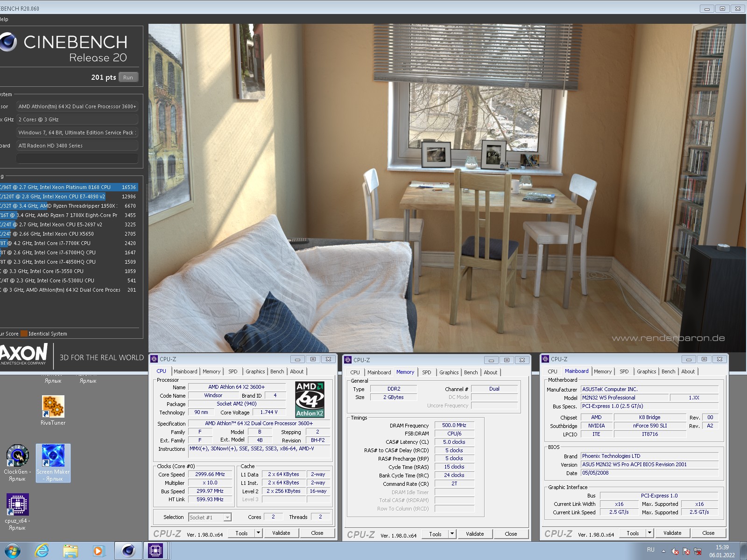Click the Maxon logo

(24, 354)
